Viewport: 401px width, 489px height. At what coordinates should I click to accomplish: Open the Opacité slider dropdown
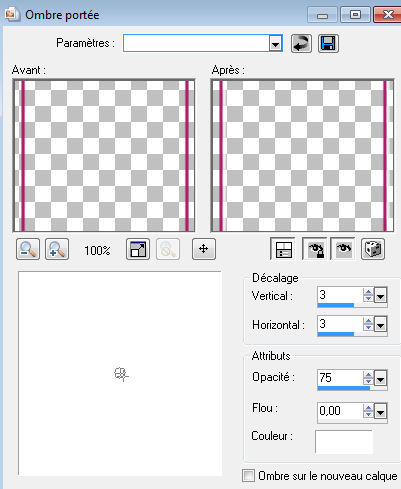[380, 378]
